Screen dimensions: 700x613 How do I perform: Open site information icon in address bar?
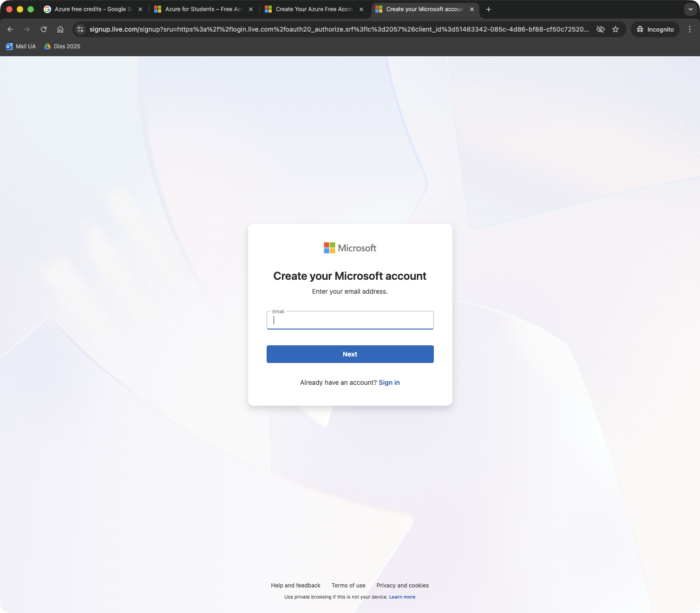tap(80, 29)
